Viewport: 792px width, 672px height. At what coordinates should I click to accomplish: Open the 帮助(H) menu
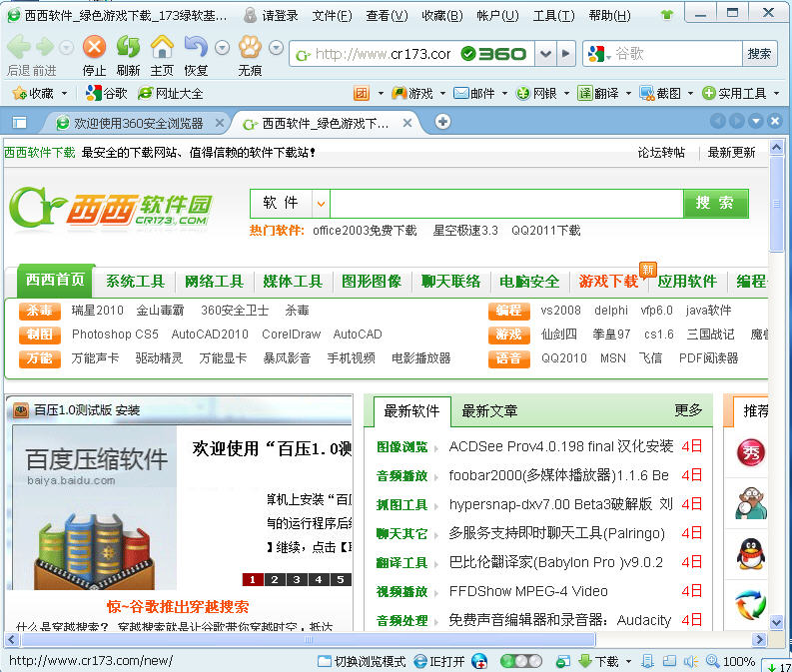point(609,16)
